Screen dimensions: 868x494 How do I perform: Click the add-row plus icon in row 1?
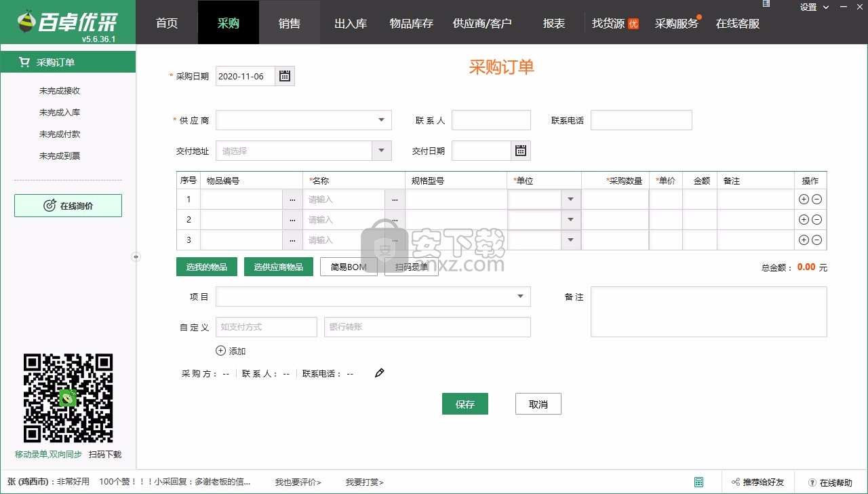click(x=804, y=199)
